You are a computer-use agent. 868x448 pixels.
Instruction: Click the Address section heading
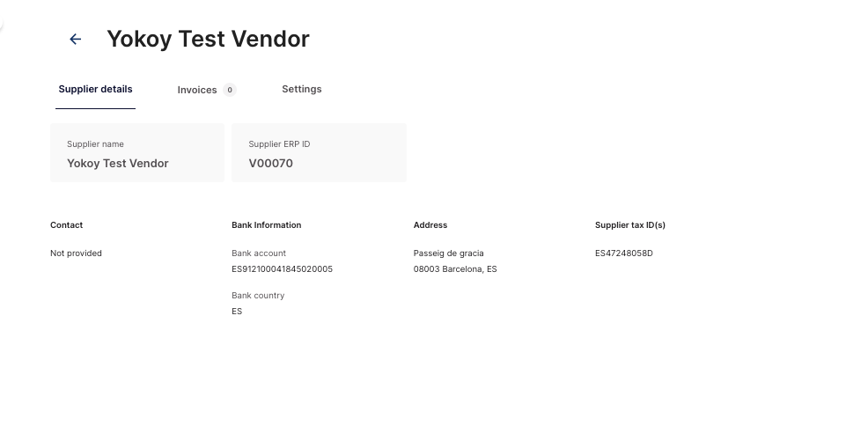(430, 224)
